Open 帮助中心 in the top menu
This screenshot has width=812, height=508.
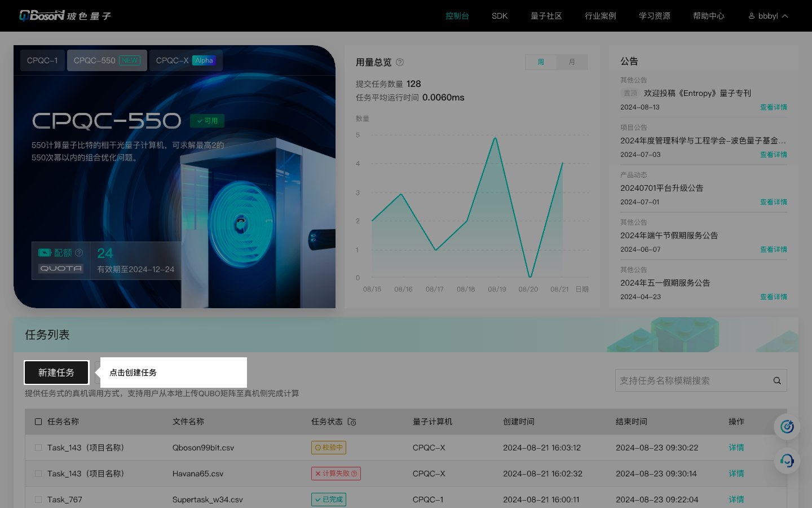pos(709,16)
